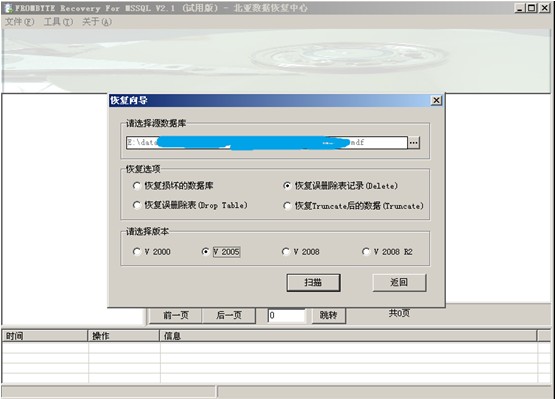This screenshot has width=557, height=399.
Task: Open the 文件(F) menu
Action: click(20, 22)
